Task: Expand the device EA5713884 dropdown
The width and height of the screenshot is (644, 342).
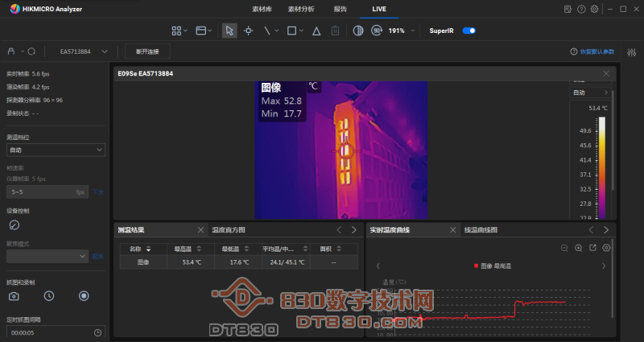Action: [105, 52]
